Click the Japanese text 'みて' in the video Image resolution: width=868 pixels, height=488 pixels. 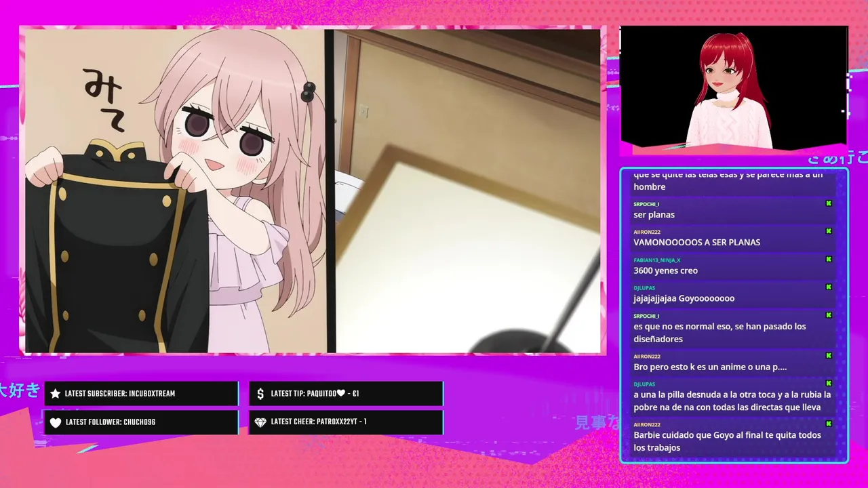click(104, 100)
